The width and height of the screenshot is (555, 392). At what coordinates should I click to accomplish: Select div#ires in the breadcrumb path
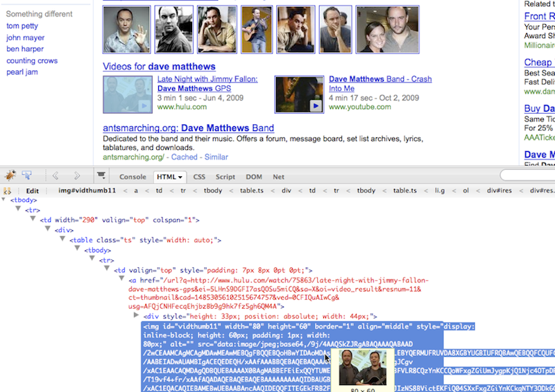coord(499,191)
